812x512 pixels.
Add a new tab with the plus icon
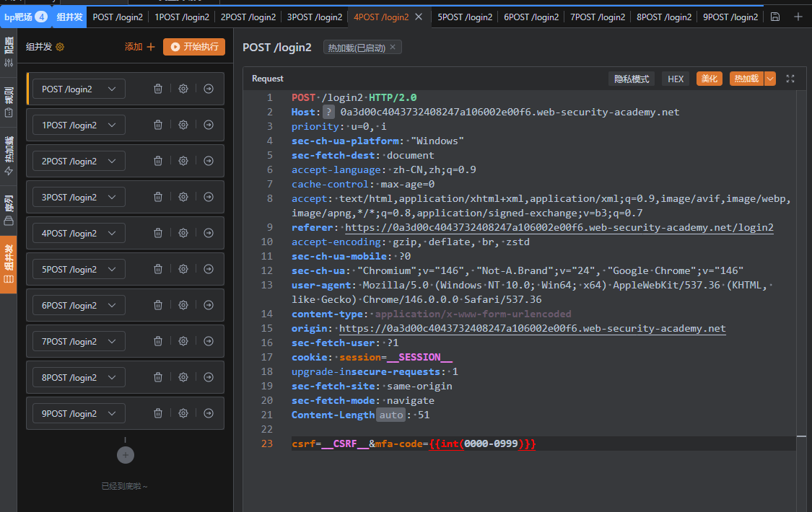[798, 17]
